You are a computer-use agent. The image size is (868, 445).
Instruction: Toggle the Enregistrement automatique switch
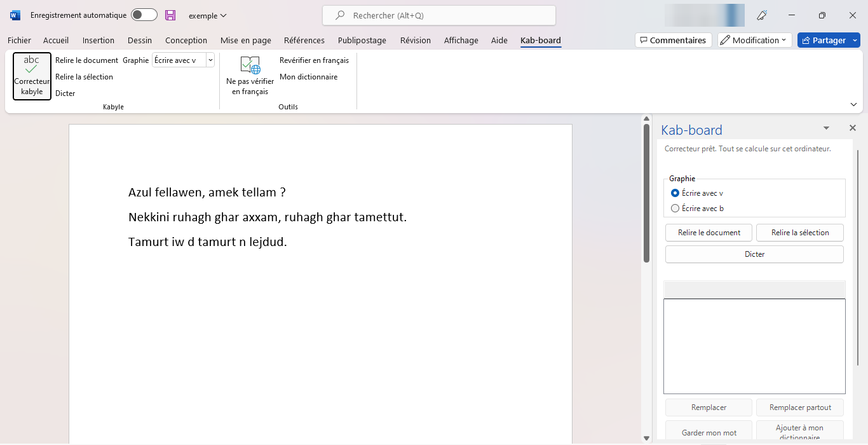144,15
